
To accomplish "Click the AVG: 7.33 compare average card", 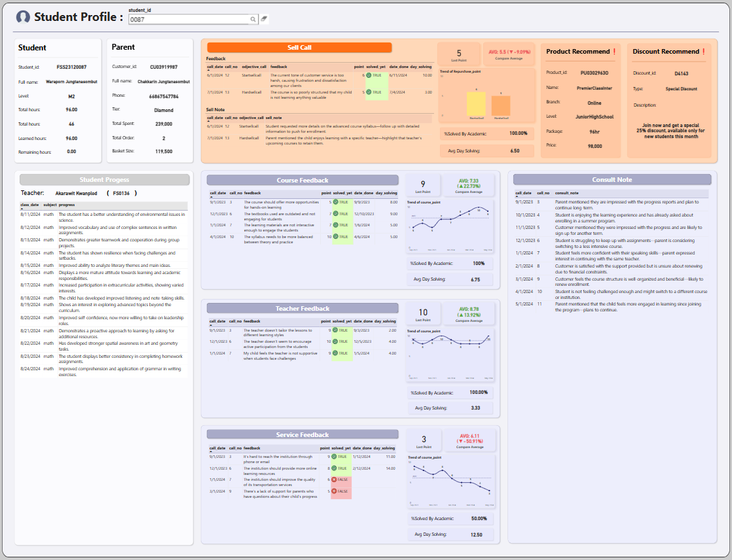I will tap(469, 185).
